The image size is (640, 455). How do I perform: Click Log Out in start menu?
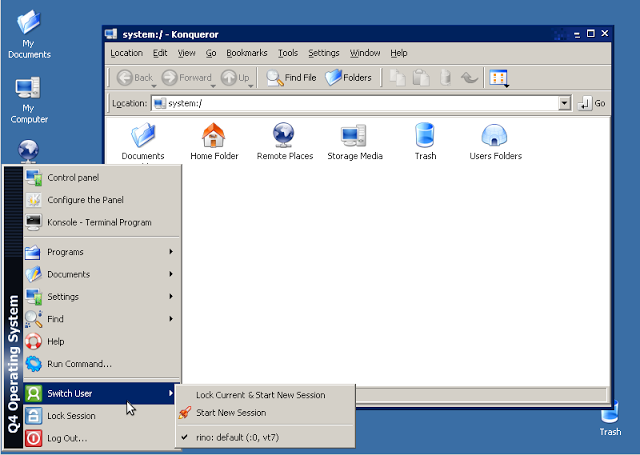(x=67, y=438)
